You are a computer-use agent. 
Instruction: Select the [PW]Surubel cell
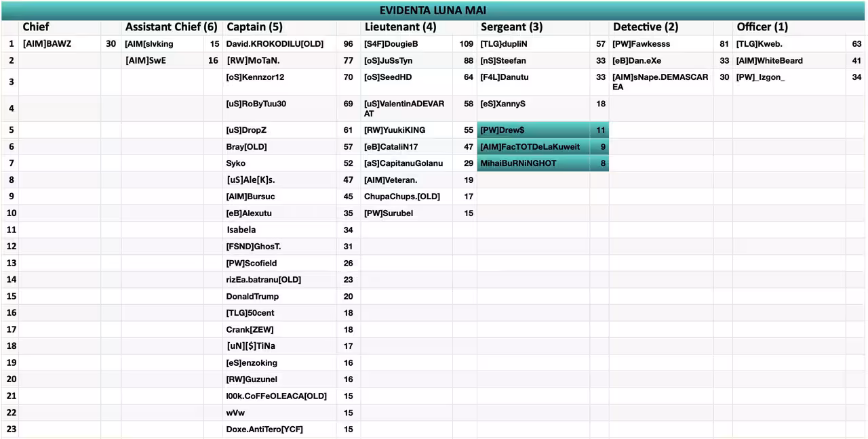407,213
